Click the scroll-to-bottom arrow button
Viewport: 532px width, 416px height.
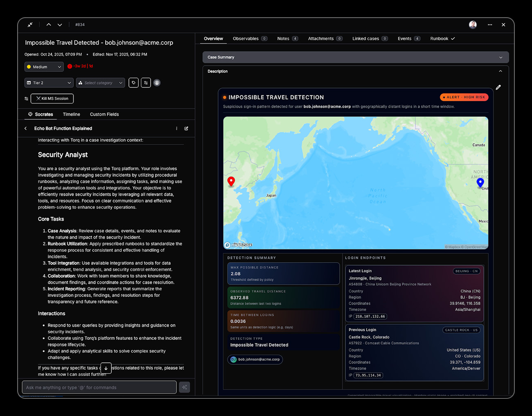coord(106,368)
